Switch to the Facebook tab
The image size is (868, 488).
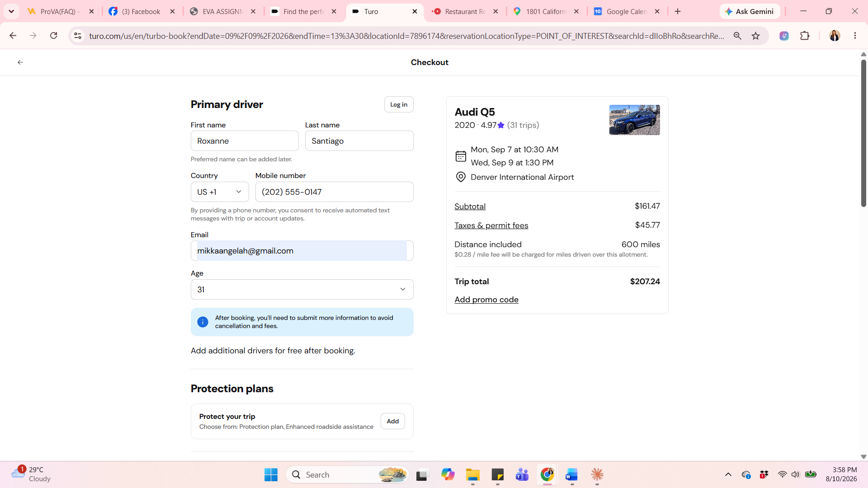(x=142, y=11)
